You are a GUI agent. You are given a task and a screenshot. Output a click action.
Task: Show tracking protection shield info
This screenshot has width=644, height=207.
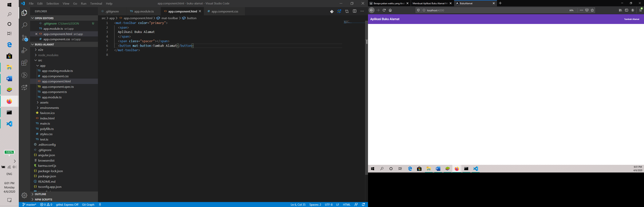(x=418, y=10)
